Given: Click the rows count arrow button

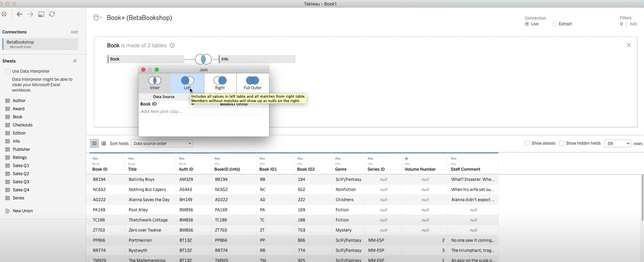Looking at the screenshot, I should [x=627, y=143].
